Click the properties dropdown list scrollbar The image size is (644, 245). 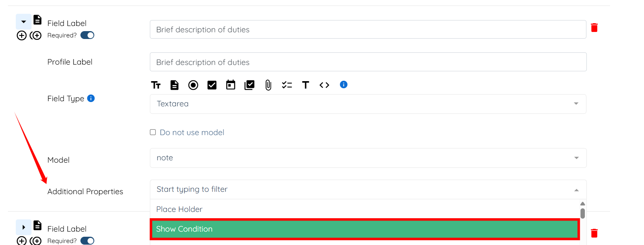[582, 213]
